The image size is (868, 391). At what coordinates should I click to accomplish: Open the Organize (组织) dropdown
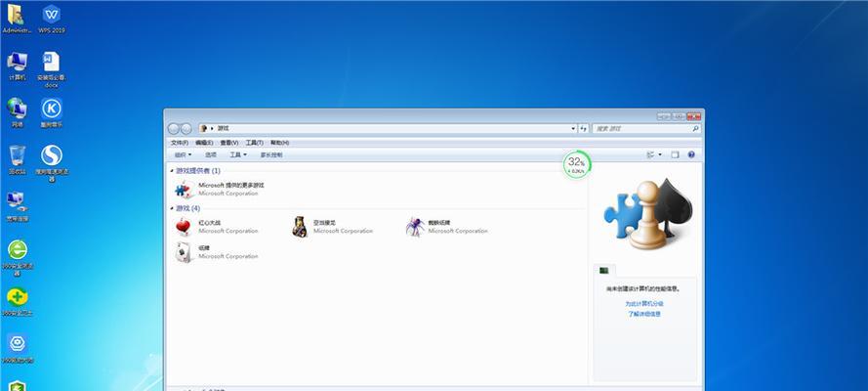pos(183,155)
